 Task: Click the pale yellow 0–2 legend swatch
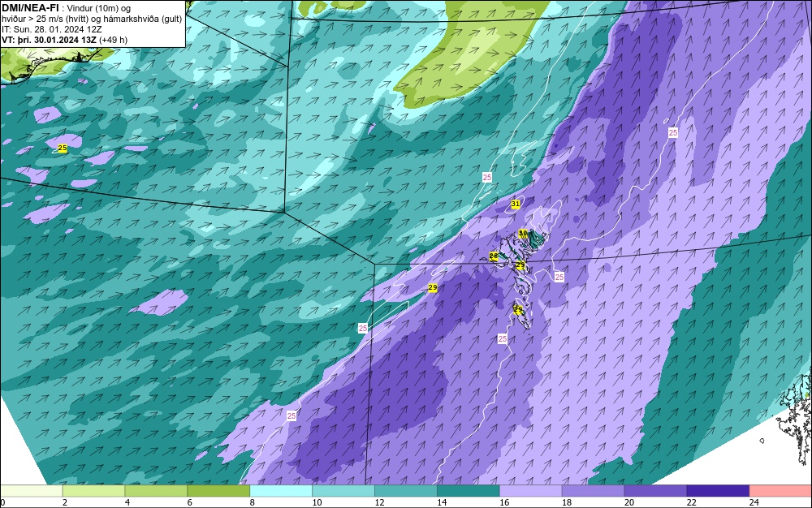tap(31, 491)
